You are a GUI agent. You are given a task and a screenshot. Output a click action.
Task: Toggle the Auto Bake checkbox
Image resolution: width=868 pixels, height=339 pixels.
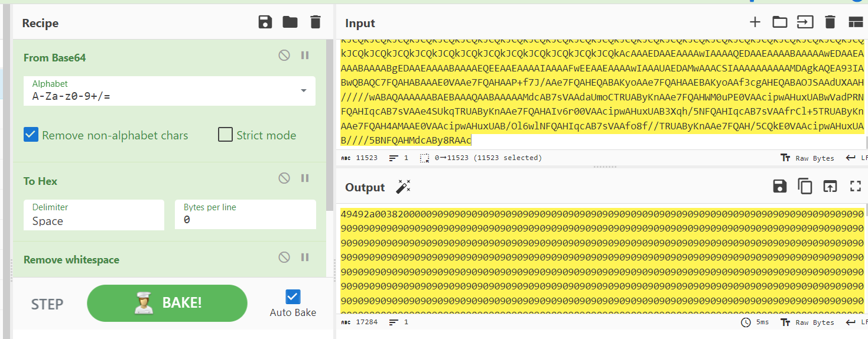[x=292, y=296]
